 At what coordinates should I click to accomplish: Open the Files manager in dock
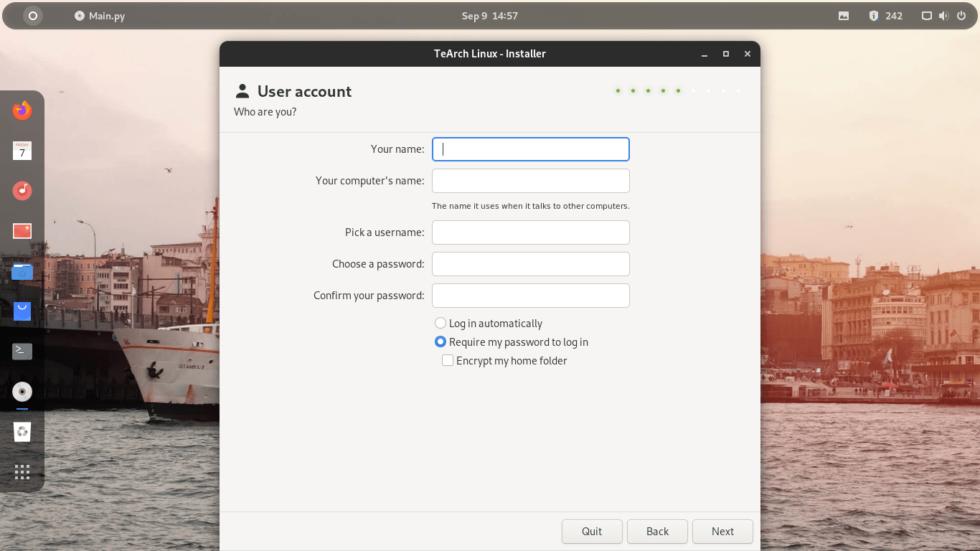[x=22, y=271]
